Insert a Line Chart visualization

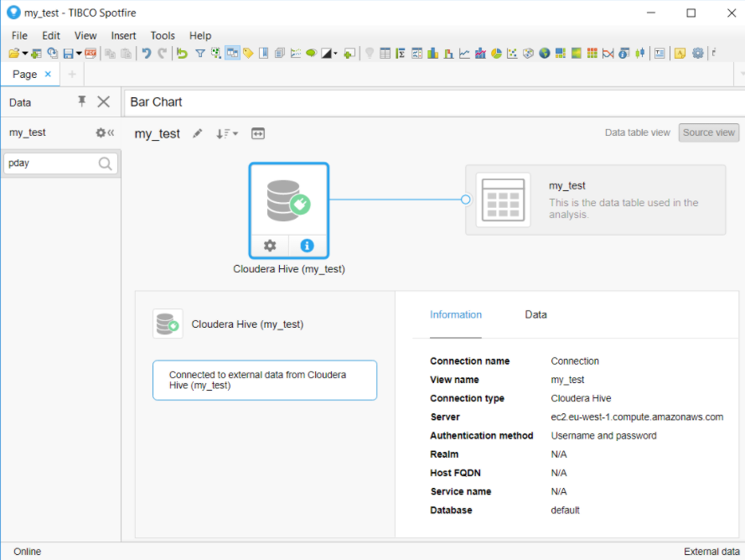coord(464,54)
